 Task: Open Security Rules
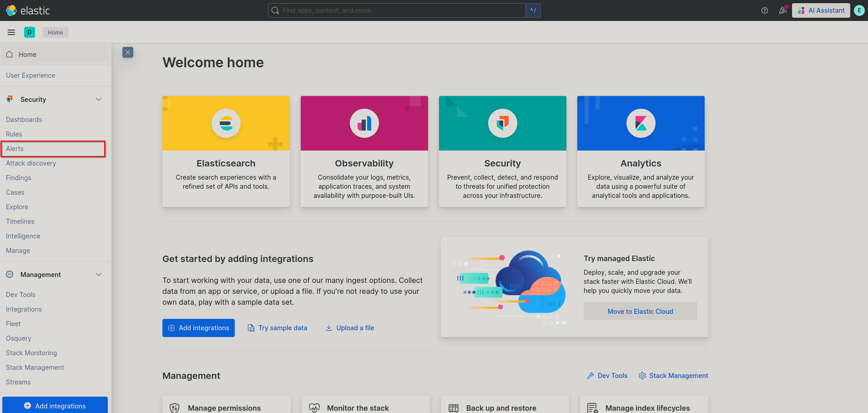coord(14,134)
